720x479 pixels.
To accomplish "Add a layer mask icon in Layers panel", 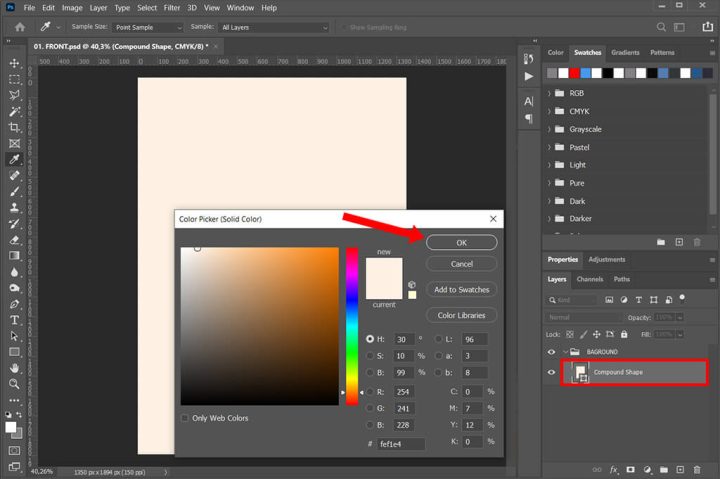I will (630, 470).
